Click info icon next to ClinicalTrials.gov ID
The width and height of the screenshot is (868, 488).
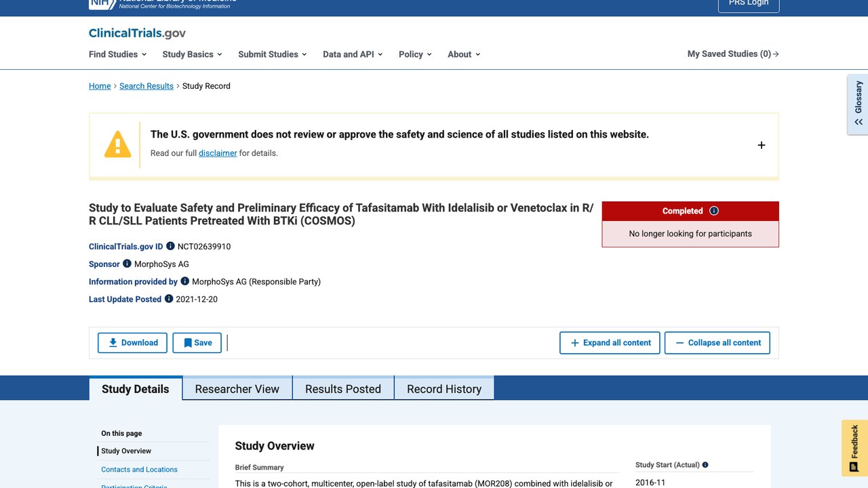point(170,246)
